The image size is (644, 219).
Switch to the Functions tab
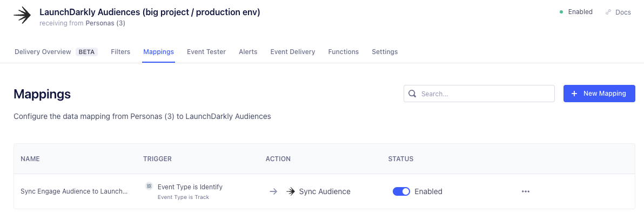pyautogui.click(x=344, y=52)
